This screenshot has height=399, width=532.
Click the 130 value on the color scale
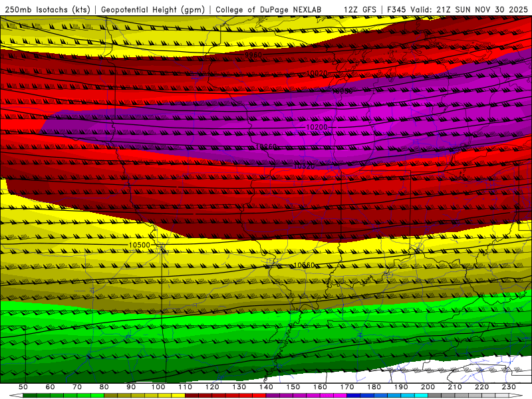[239, 387]
